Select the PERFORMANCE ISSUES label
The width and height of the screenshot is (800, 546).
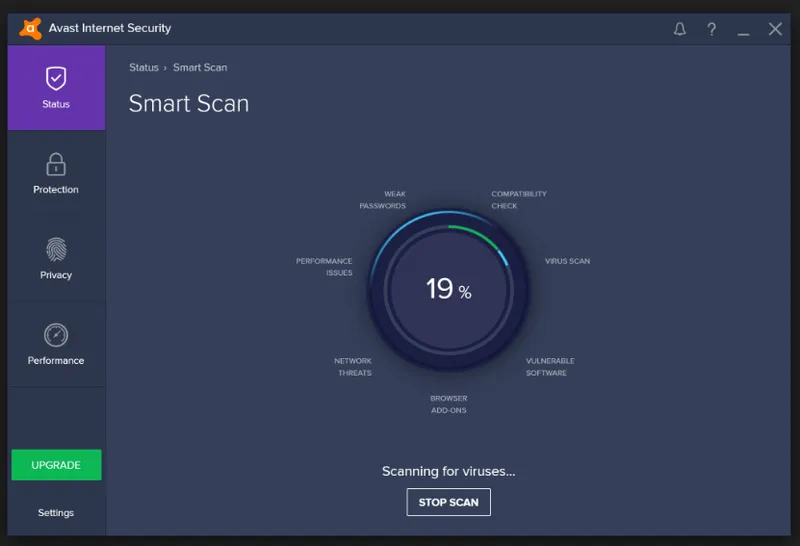click(x=324, y=266)
